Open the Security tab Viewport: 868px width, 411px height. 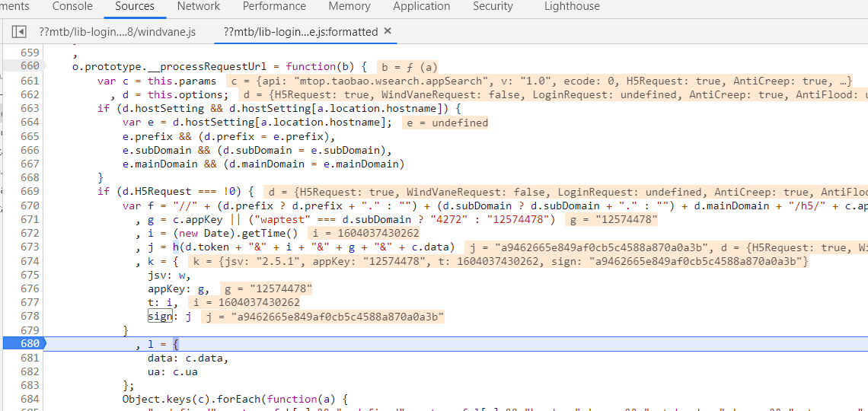pyautogui.click(x=493, y=6)
